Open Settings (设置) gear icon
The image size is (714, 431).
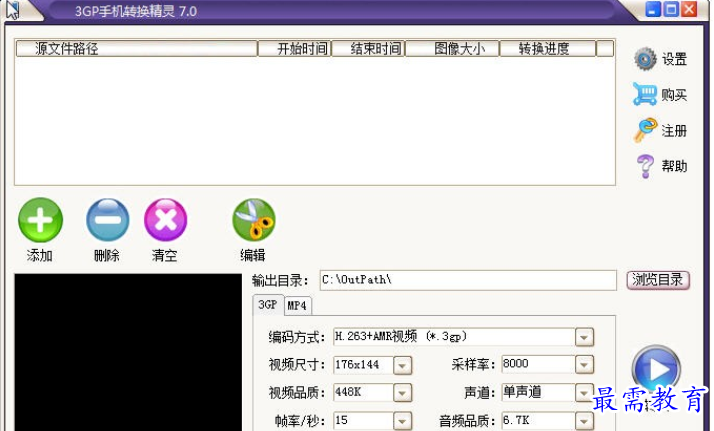point(645,59)
